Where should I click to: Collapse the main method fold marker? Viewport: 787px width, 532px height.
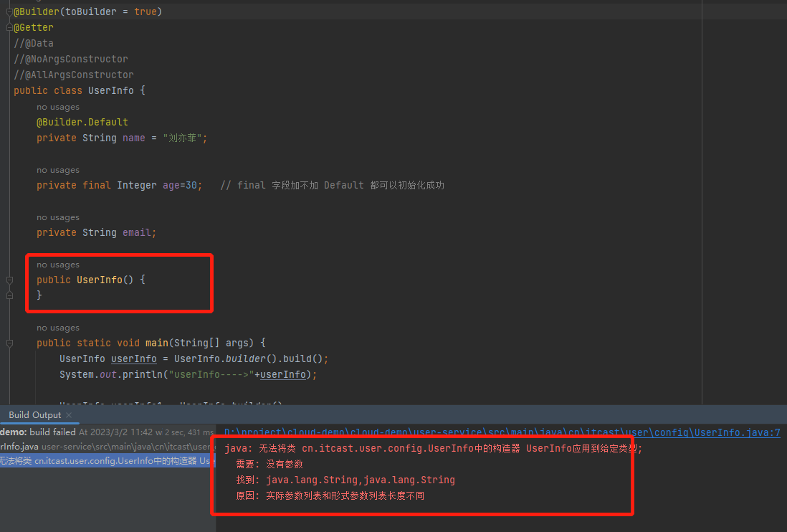pyautogui.click(x=9, y=343)
